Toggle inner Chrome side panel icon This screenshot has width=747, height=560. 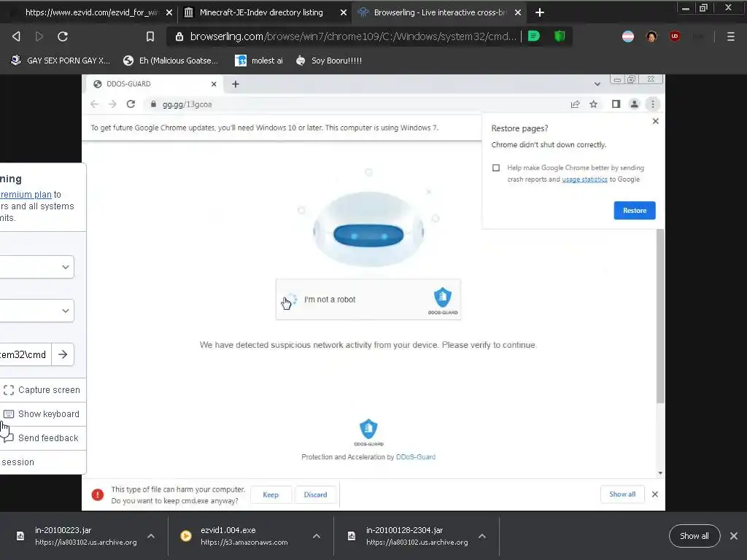616,104
